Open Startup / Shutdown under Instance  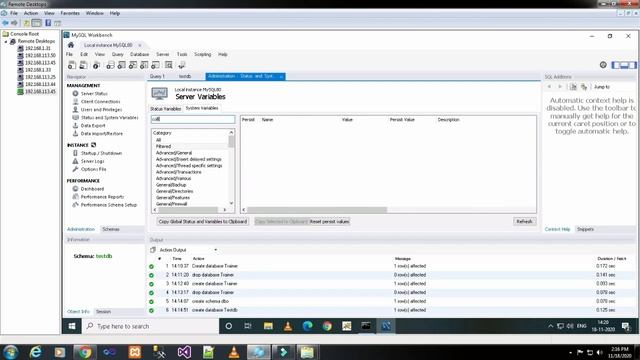[101, 153]
